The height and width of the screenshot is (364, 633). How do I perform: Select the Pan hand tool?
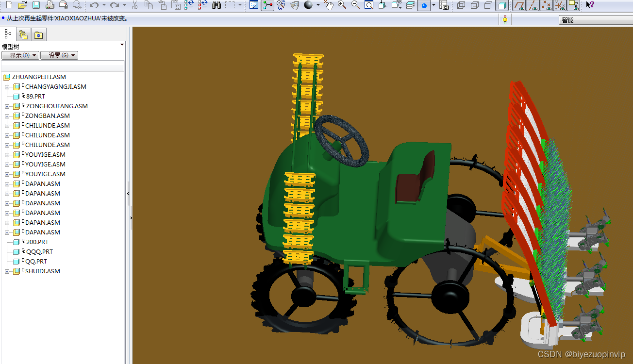(329, 5)
